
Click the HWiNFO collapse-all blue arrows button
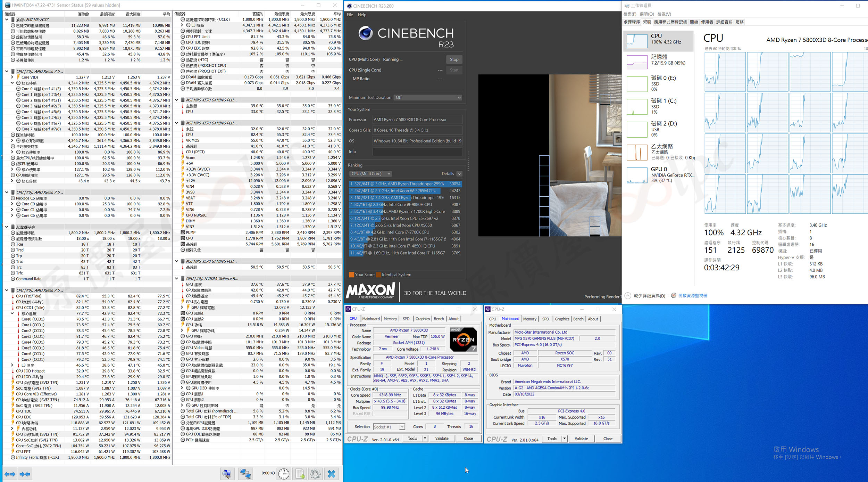pos(25,474)
